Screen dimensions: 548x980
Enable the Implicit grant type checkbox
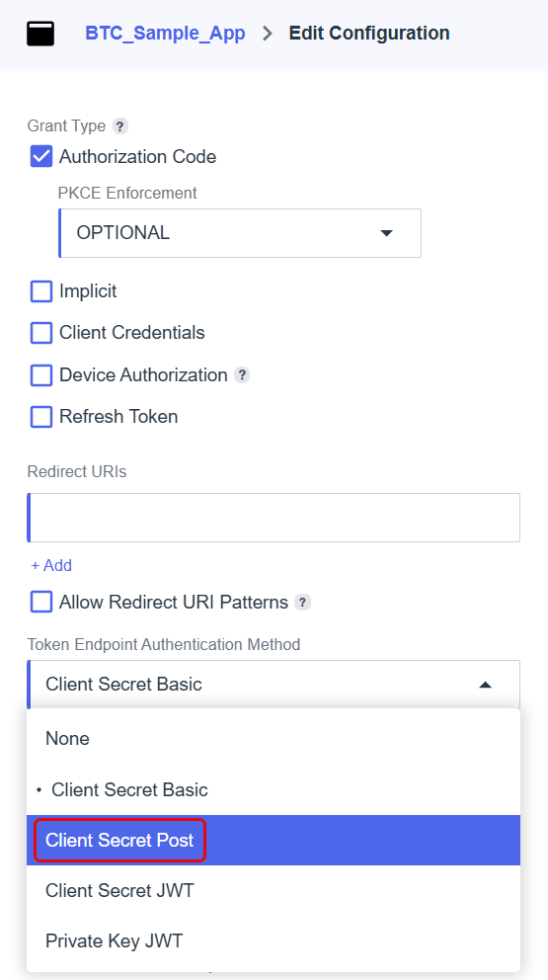coord(41,291)
